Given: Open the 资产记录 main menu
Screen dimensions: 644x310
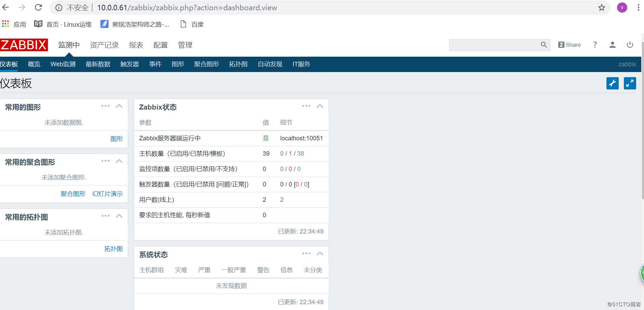Looking at the screenshot, I should tap(104, 45).
